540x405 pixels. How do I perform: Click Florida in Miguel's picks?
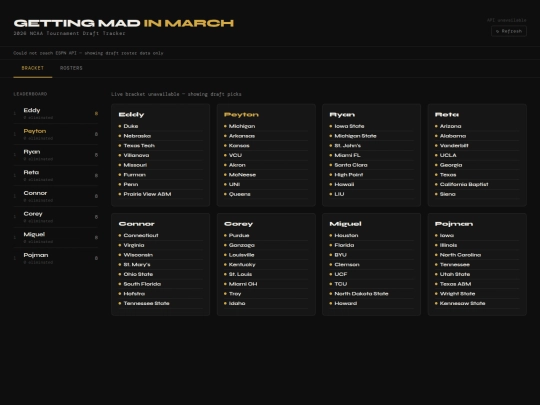click(344, 245)
